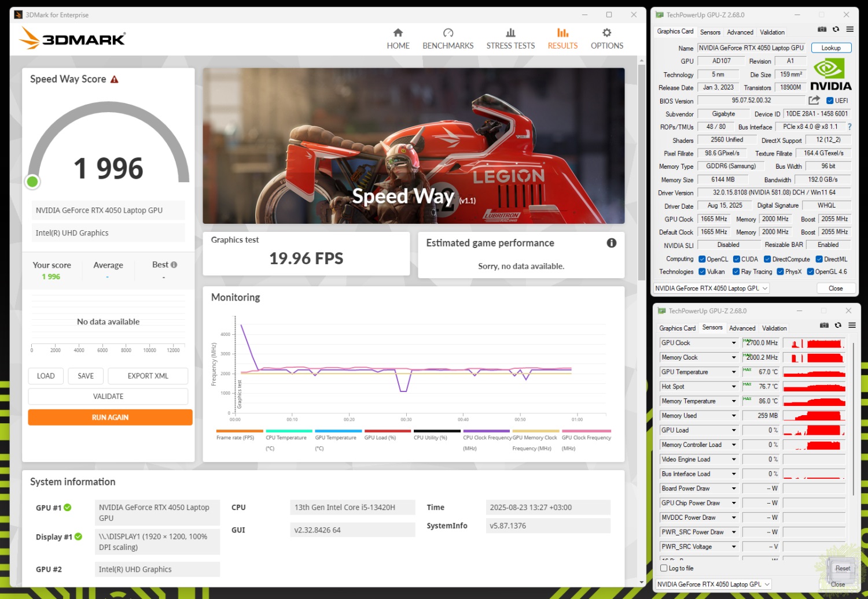
Task: Open the RESULTS section in 3DMark
Action: tap(562, 39)
